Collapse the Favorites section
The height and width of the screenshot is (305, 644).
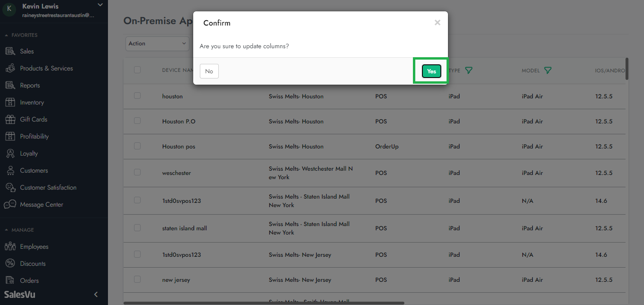(7, 35)
